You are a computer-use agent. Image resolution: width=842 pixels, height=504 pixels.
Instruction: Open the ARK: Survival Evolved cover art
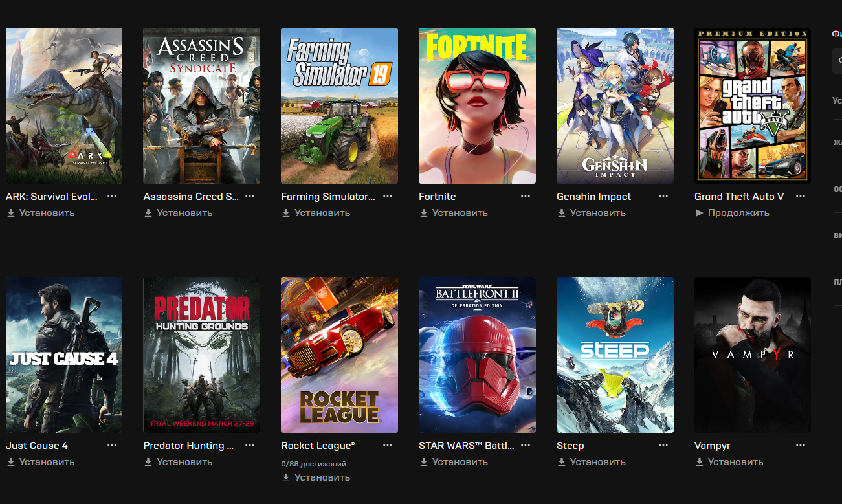[64, 105]
